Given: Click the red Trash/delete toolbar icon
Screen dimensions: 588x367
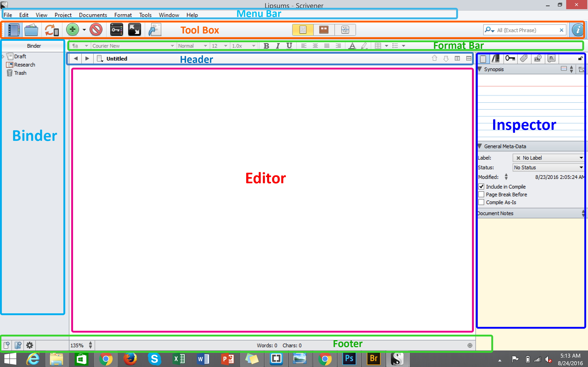Looking at the screenshot, I should point(96,30).
